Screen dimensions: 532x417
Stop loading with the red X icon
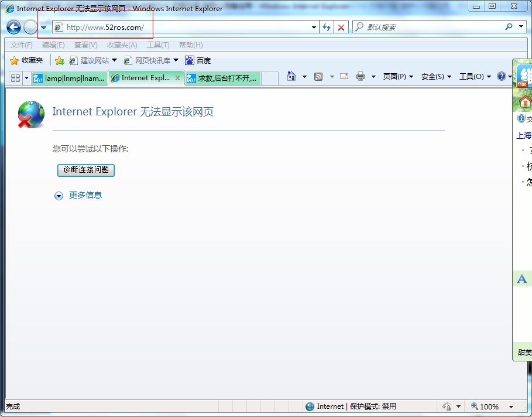pyautogui.click(x=341, y=28)
